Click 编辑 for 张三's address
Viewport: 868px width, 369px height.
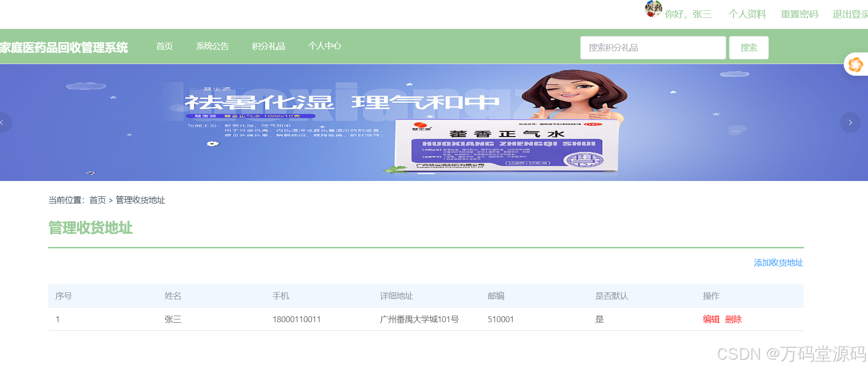tap(711, 319)
